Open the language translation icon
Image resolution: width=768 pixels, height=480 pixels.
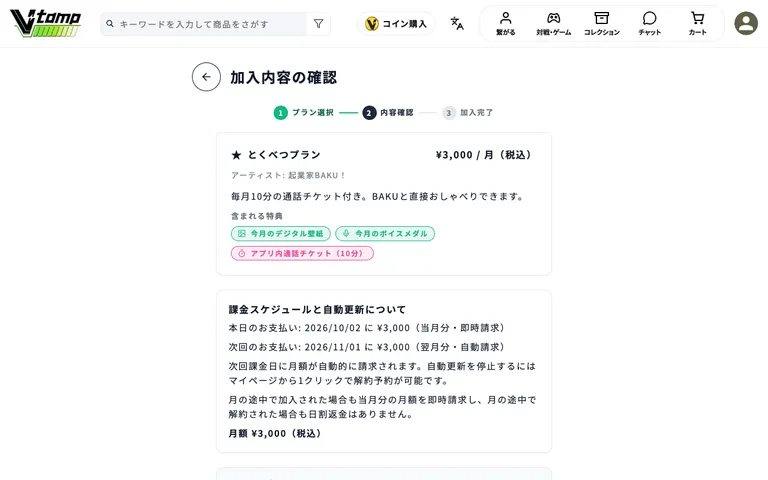point(456,23)
